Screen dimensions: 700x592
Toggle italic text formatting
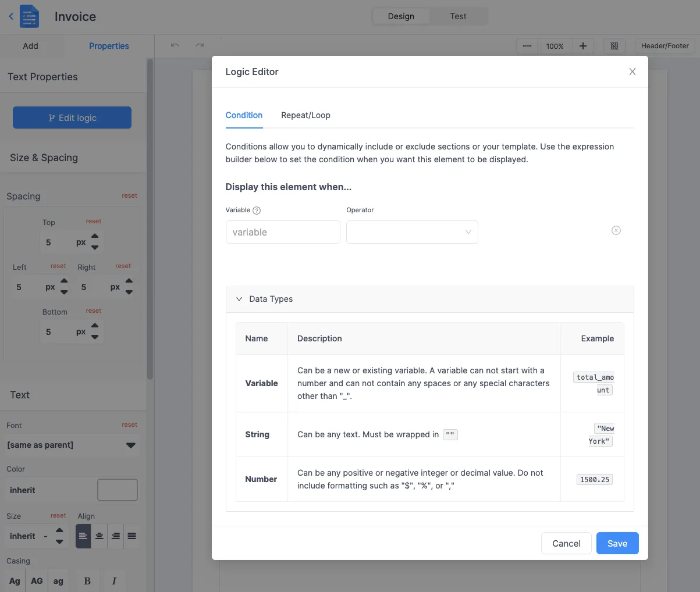[114, 581]
